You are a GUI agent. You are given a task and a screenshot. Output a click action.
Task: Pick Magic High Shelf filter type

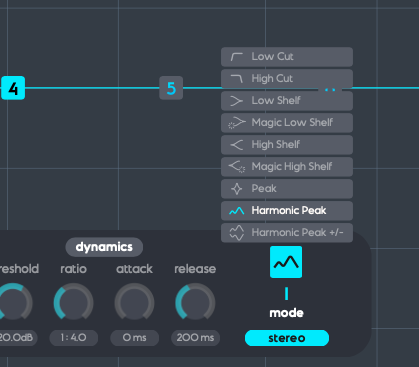pos(287,167)
